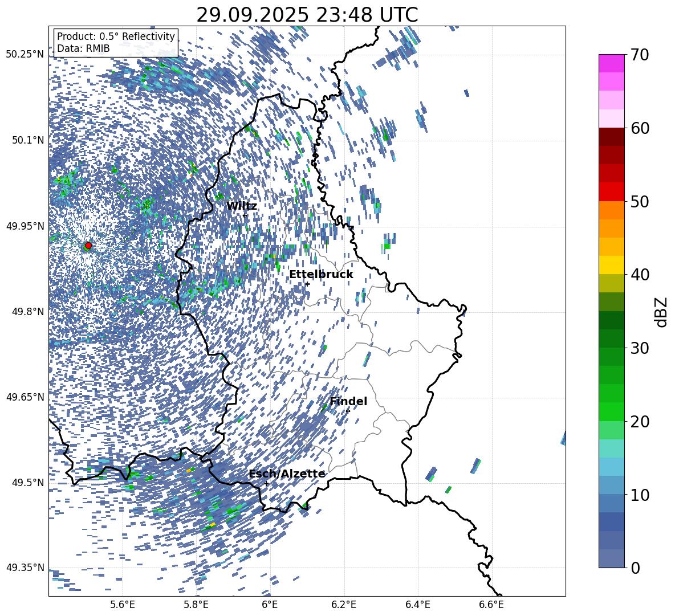Click the 5.8°E longitude label
675x616 pixels.
tap(196, 605)
